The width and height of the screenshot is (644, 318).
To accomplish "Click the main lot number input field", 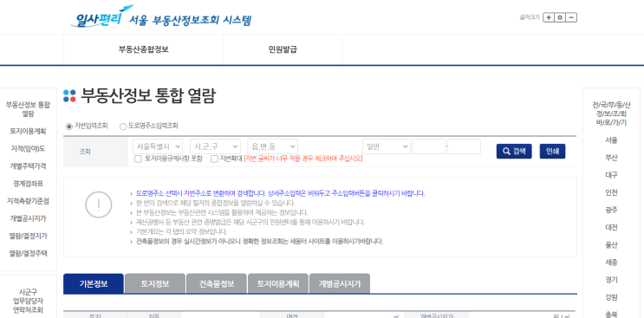I will pyautogui.click(x=429, y=146).
